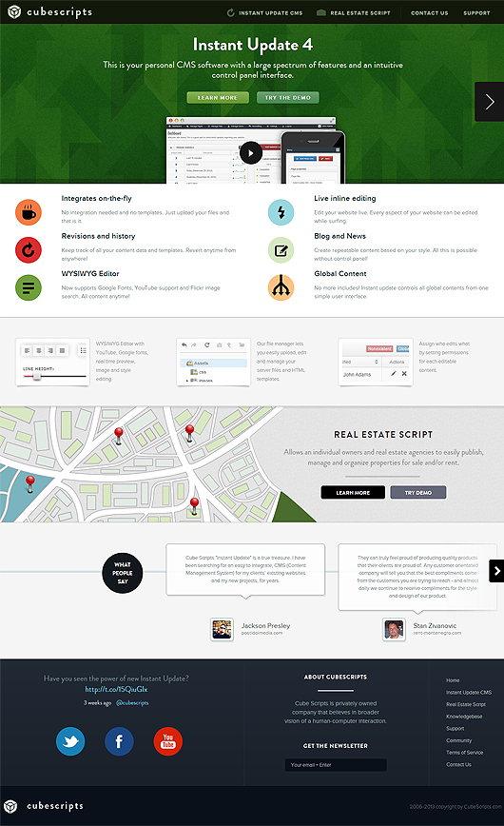Show next testimonial with black arrow
The width and height of the screenshot is (504, 826).
point(496,571)
